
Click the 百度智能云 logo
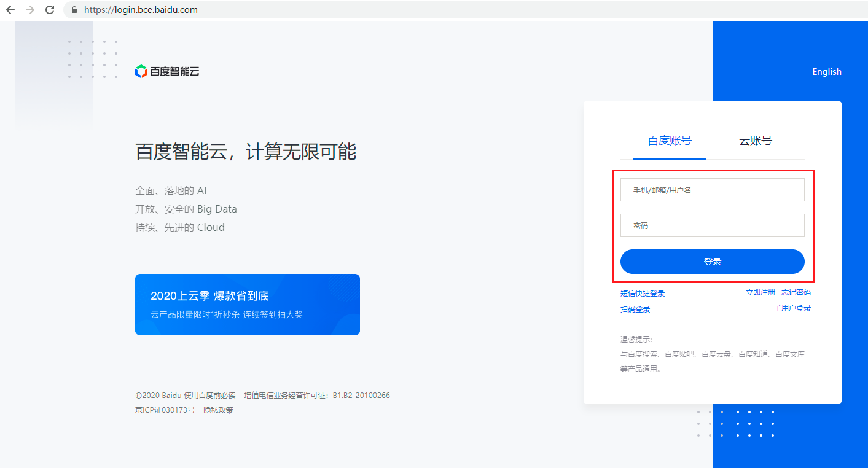coord(167,71)
